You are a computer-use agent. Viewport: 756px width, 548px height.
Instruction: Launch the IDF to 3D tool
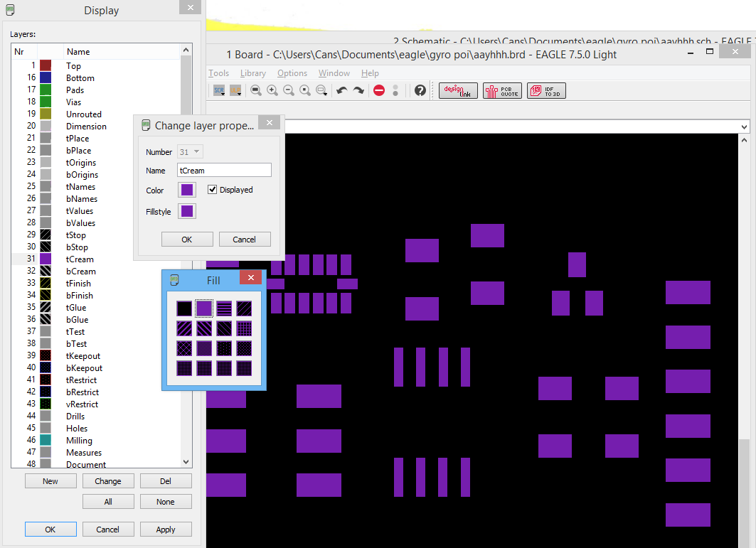point(546,90)
